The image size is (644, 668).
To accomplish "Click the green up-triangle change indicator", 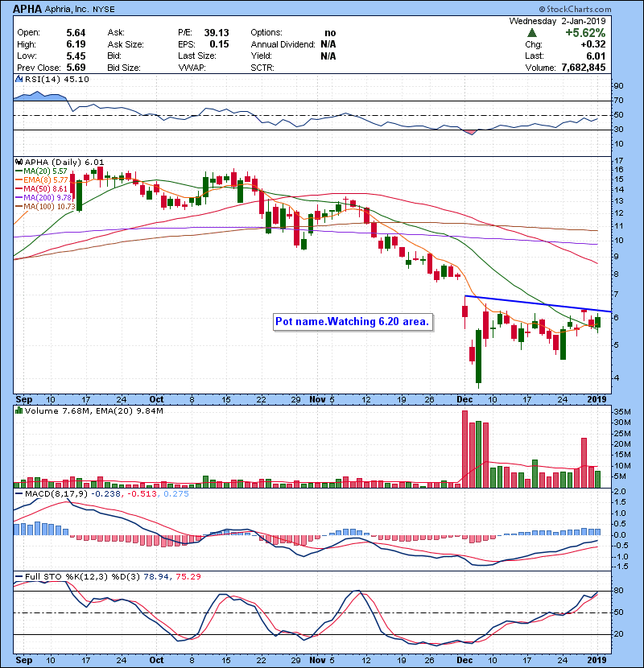I will coord(531,33).
